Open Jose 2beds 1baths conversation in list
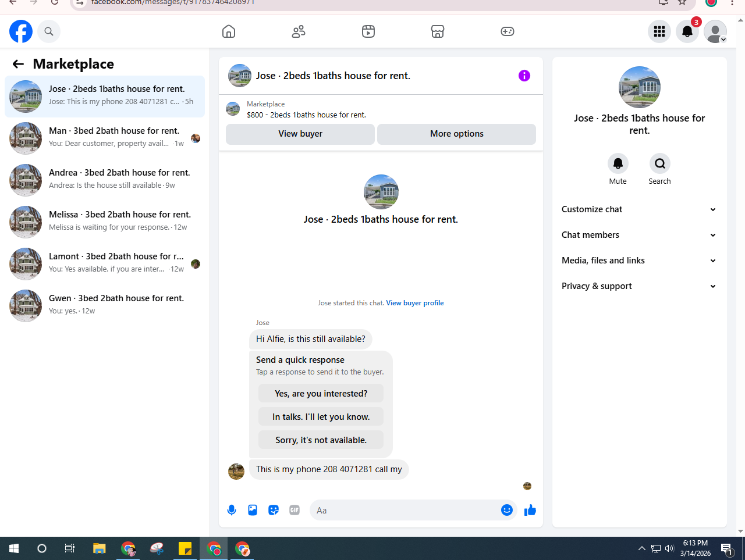 (105, 97)
